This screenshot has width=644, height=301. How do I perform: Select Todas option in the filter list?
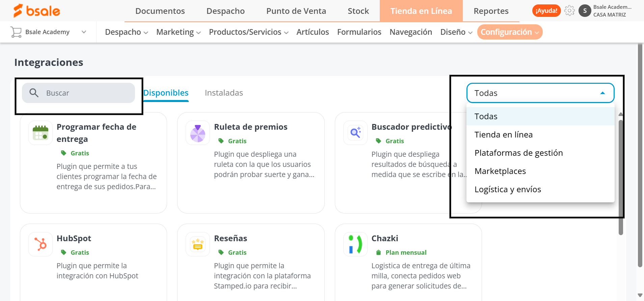(540, 116)
